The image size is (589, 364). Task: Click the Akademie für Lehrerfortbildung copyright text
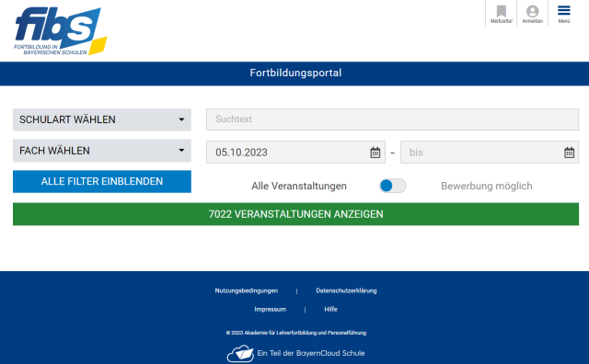(296, 333)
